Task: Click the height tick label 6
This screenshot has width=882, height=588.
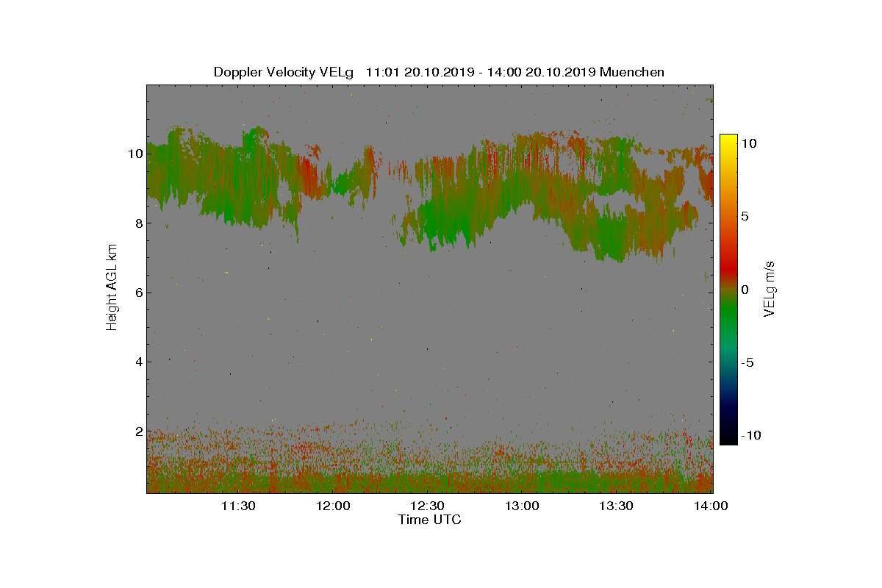Action: pos(138,293)
